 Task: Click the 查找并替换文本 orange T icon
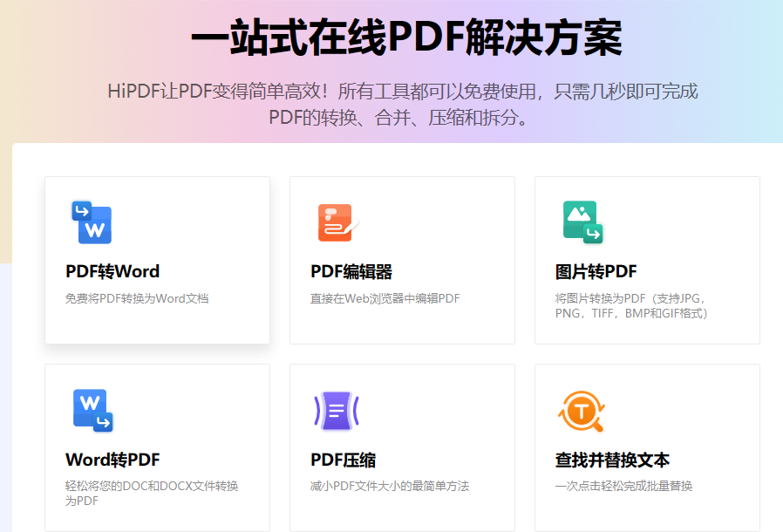pos(582,411)
